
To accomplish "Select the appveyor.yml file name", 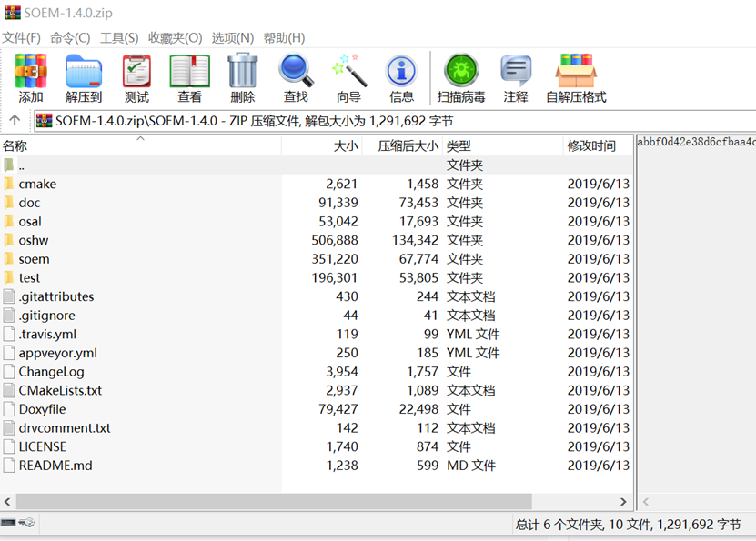I will coord(58,353).
